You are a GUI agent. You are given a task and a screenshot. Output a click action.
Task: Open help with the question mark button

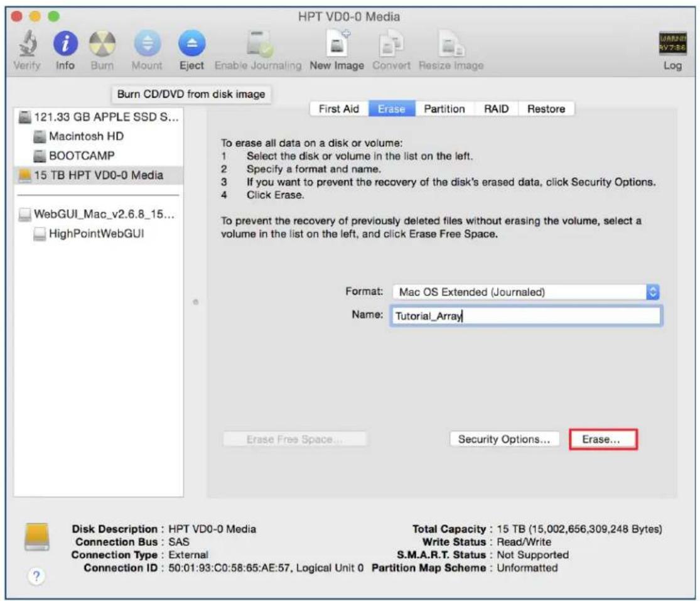click(36, 576)
